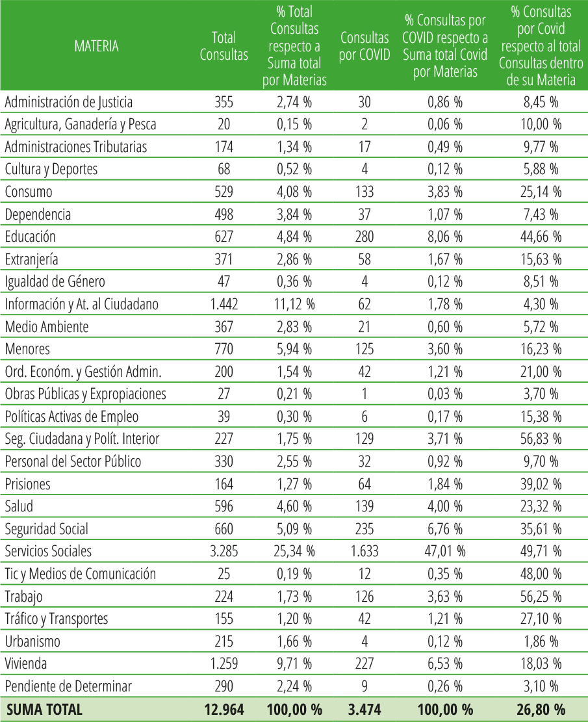Screen dimensions: 588x722
Task: Select the Prisiones row label
Action: (28, 484)
